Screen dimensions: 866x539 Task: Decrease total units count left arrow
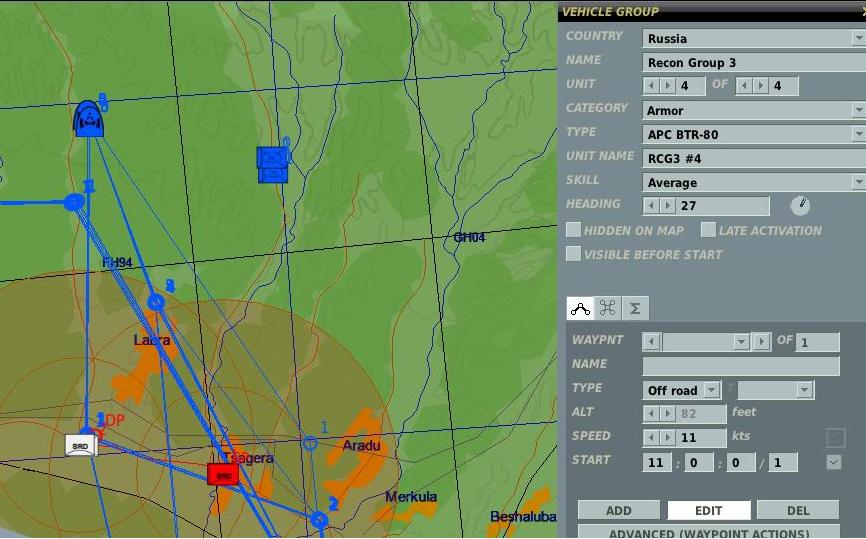744,86
